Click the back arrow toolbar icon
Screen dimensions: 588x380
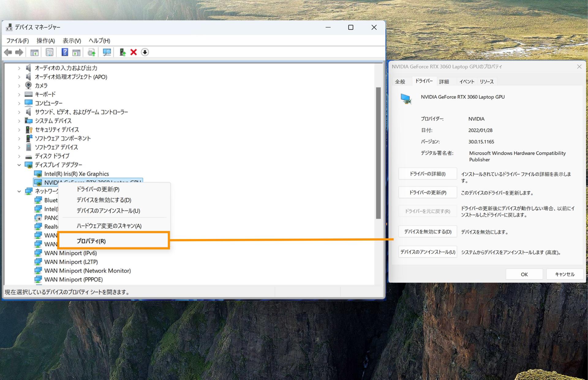pos(8,52)
